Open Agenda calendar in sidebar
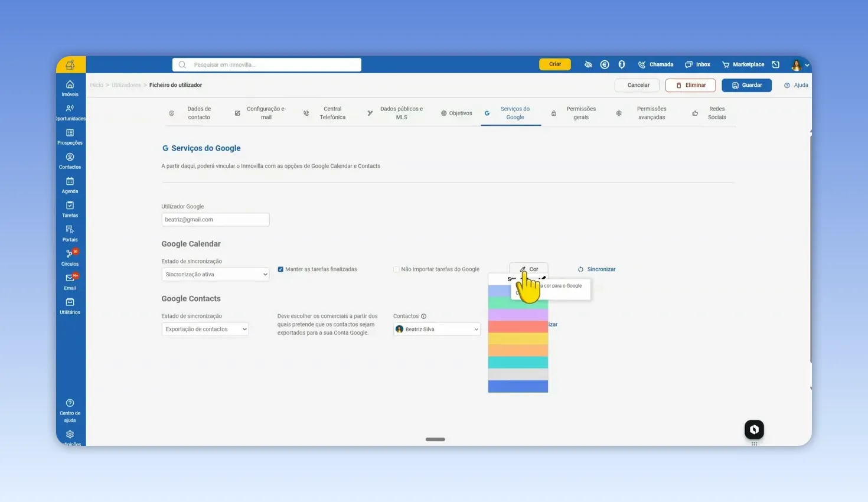 [x=70, y=185]
